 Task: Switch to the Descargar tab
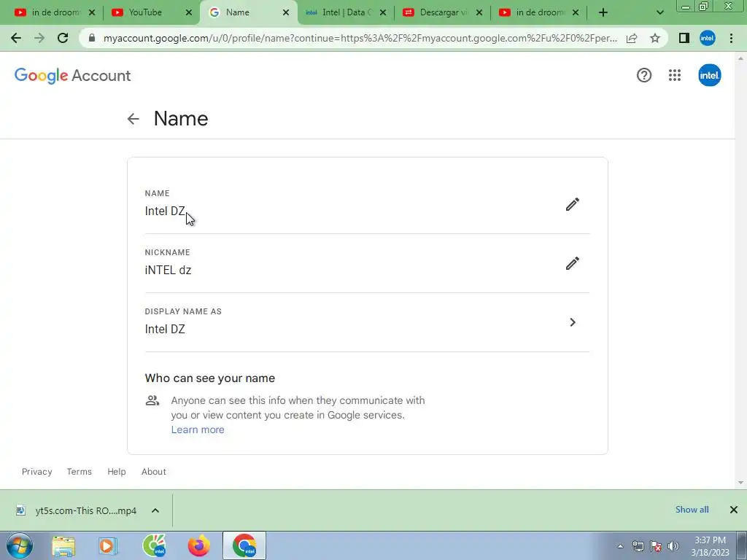point(443,12)
